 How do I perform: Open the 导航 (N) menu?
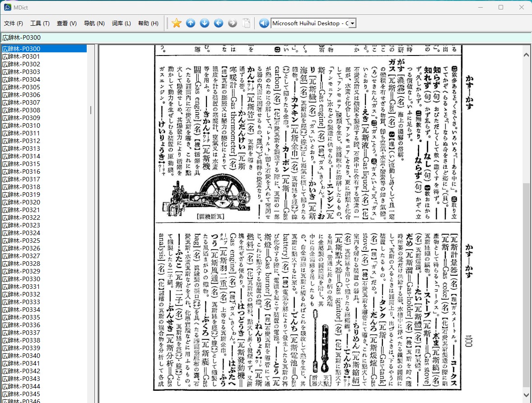94,23
